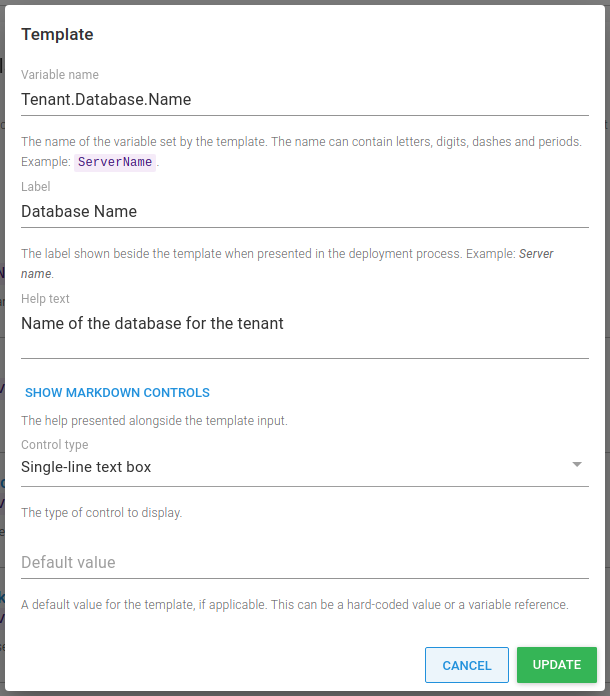Click the 'Control type' field caption
Viewport: 610px width, 696px height.
tap(55, 445)
